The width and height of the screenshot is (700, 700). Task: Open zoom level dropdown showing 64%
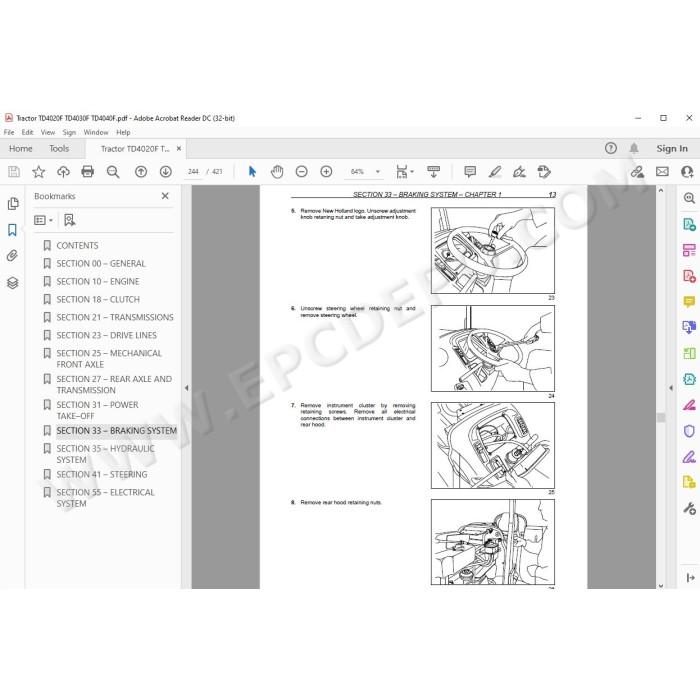point(378,171)
